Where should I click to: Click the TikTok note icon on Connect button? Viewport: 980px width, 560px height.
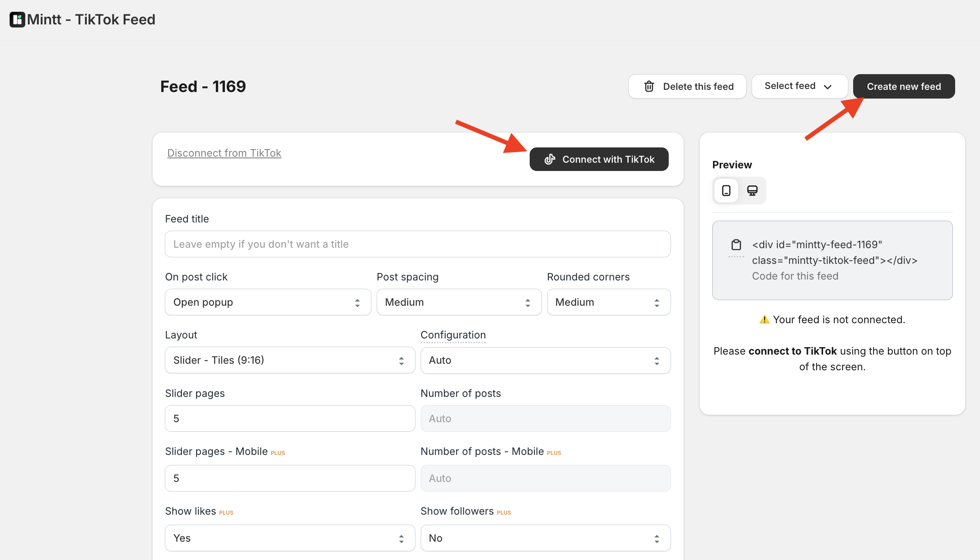pos(550,159)
